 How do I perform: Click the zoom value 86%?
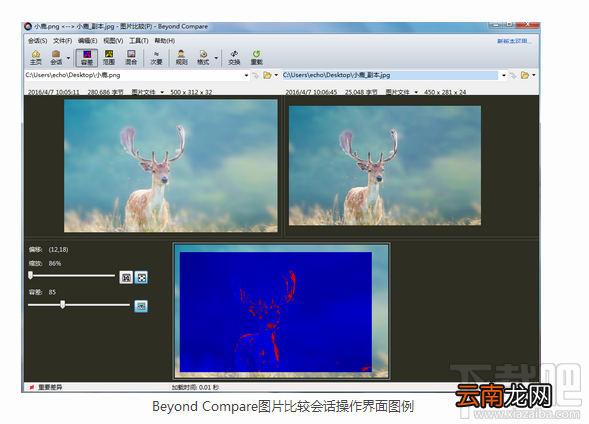(55, 264)
